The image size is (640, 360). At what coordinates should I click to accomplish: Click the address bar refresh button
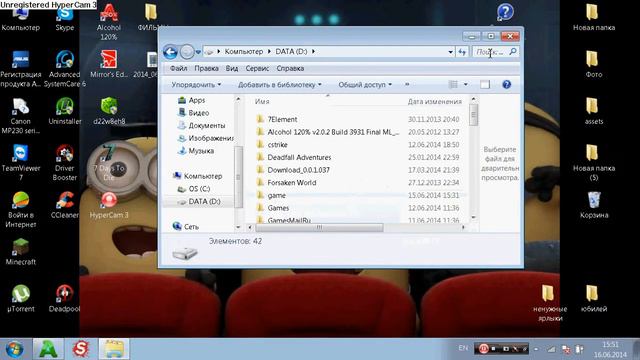[462, 52]
